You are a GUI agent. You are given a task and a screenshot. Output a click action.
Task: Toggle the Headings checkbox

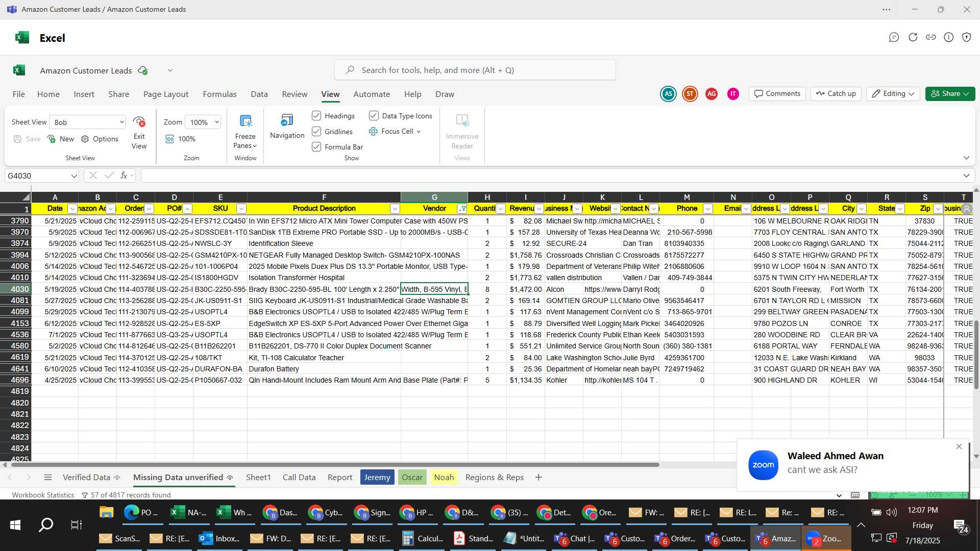[x=316, y=116]
